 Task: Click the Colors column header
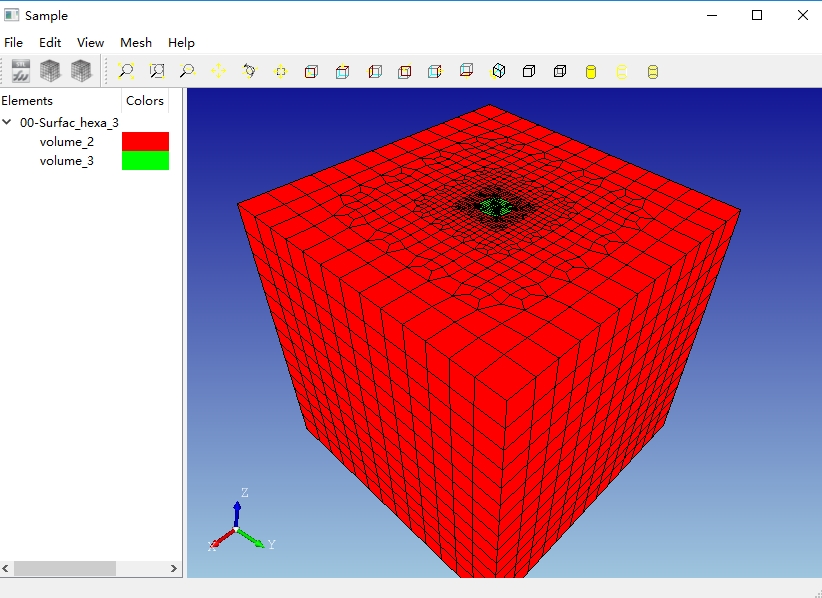tap(145, 100)
